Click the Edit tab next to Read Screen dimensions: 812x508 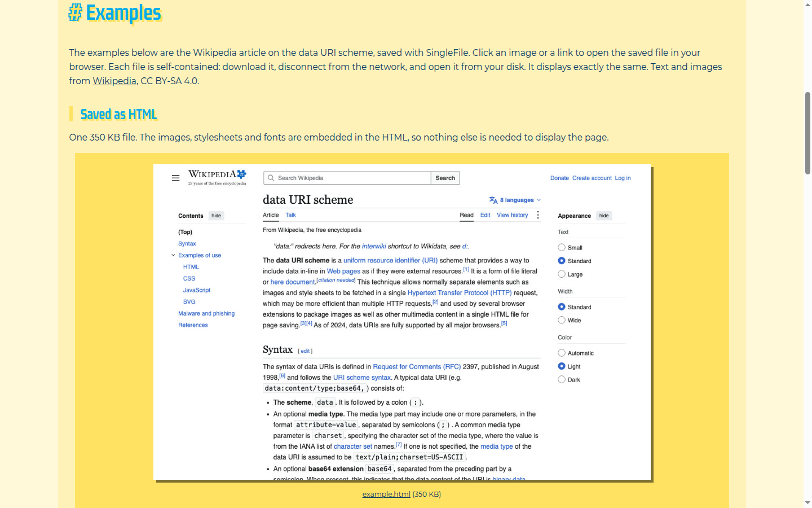pos(486,215)
